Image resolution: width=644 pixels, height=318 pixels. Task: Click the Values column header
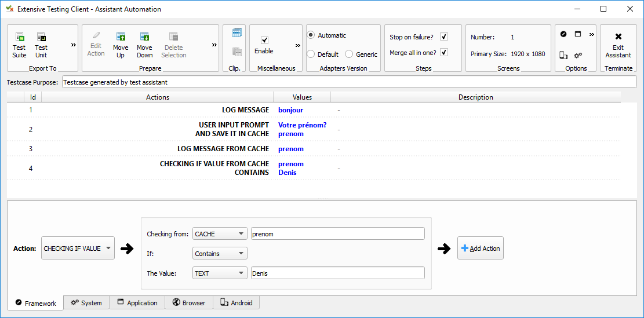pos(302,97)
